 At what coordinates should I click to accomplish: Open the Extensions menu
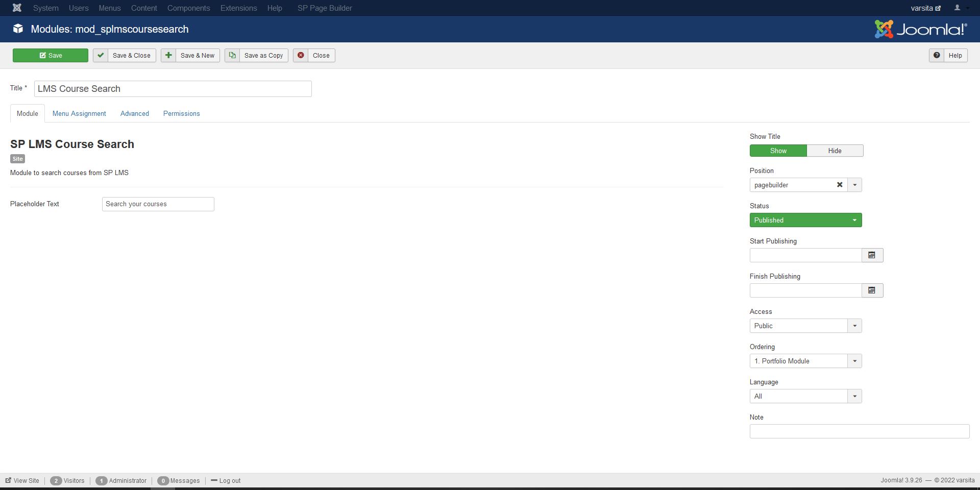click(238, 8)
